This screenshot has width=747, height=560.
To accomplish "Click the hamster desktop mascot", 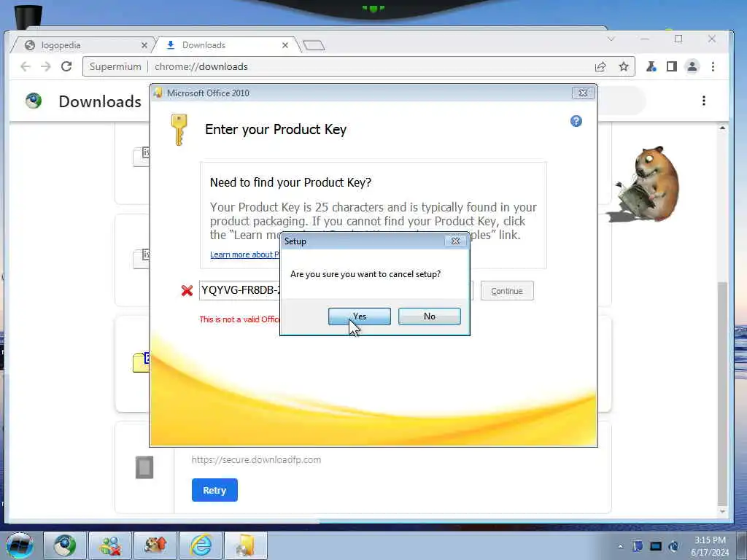I will [x=649, y=184].
